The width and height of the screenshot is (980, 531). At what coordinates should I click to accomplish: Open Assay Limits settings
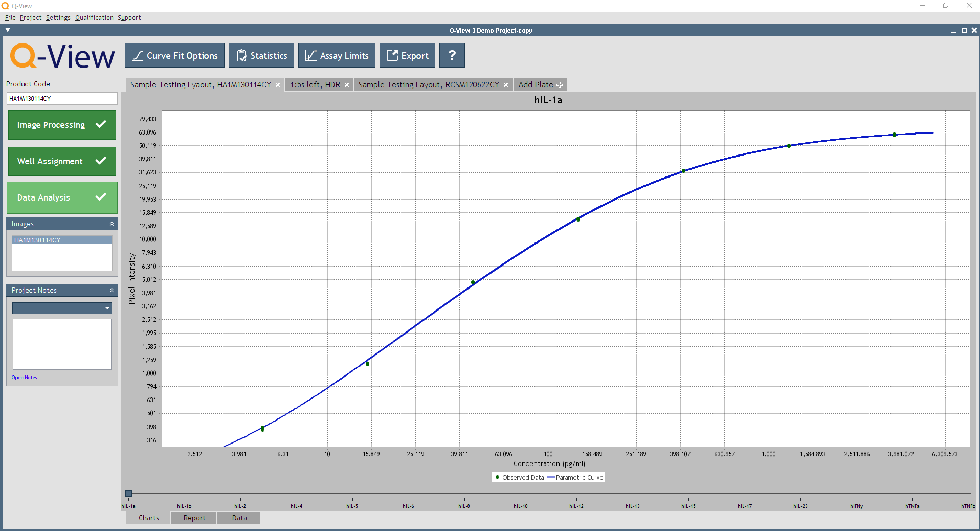[x=337, y=55]
